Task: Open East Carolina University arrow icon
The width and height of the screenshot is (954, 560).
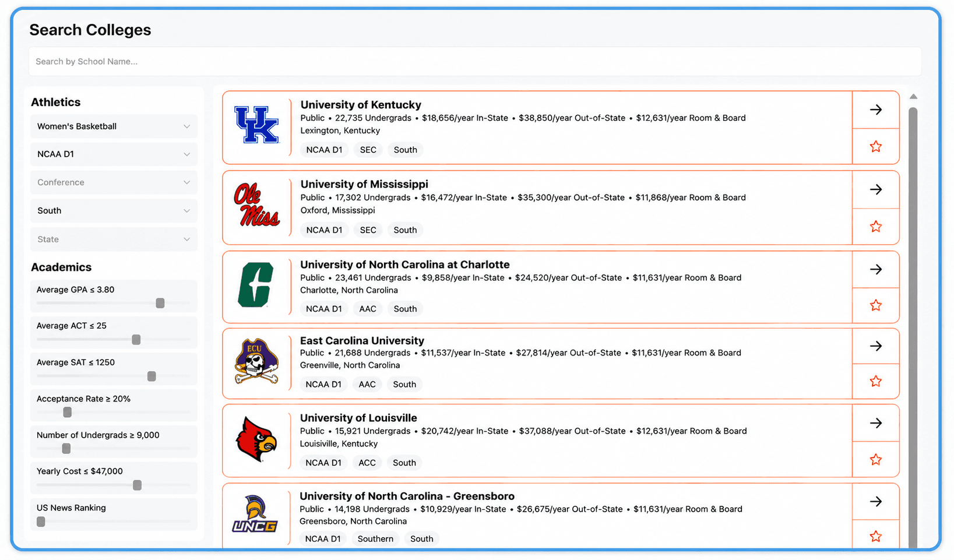Action: (x=875, y=346)
